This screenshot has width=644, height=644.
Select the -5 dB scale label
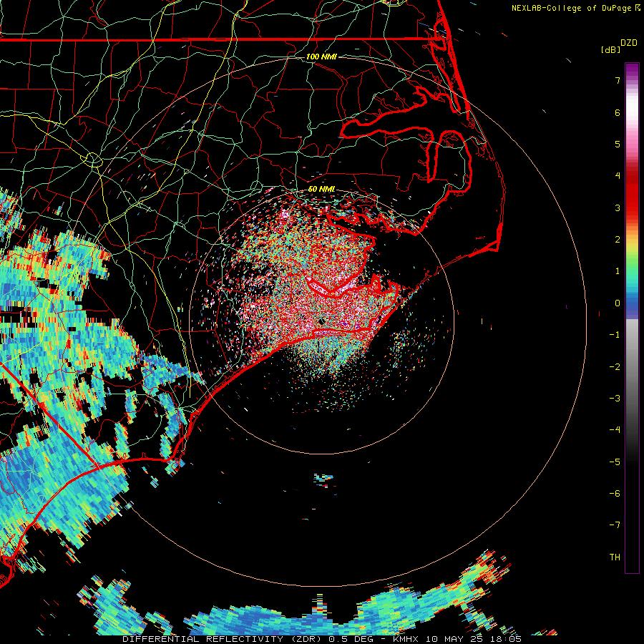615,462
